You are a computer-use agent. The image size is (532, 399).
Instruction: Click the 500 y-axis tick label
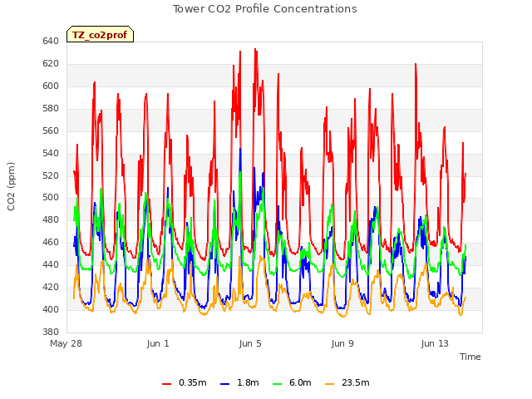coord(51,198)
